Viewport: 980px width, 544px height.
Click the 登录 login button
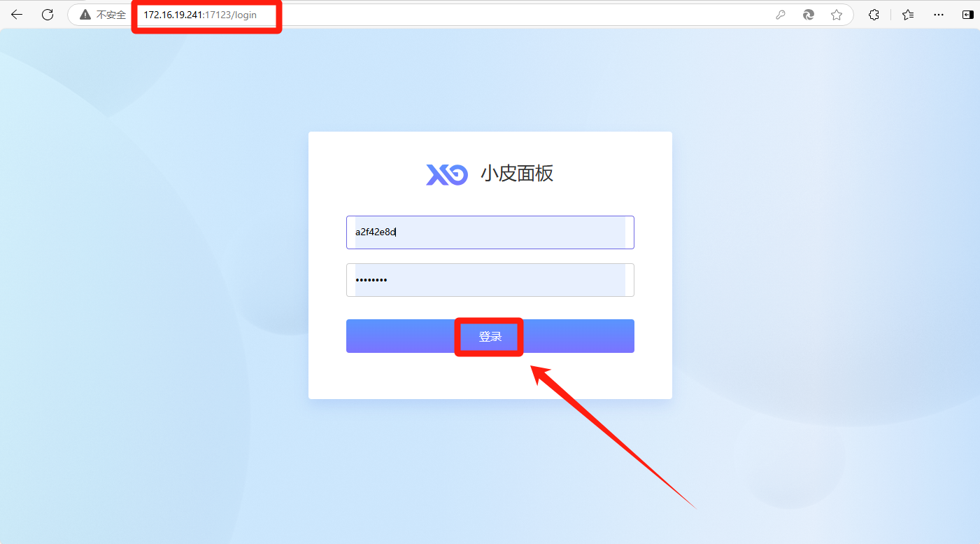(490, 337)
